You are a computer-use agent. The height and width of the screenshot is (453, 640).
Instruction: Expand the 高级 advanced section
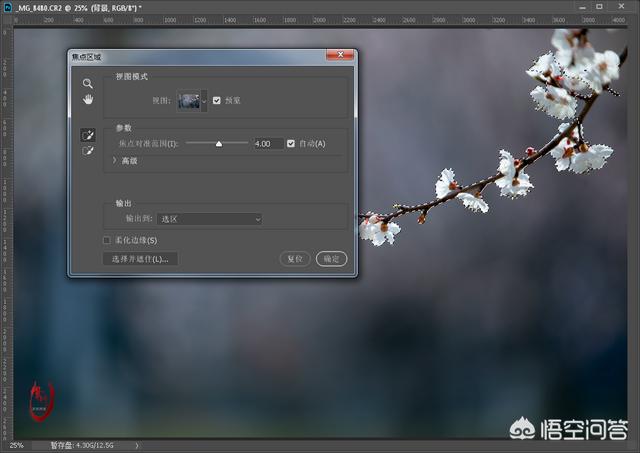(115, 160)
